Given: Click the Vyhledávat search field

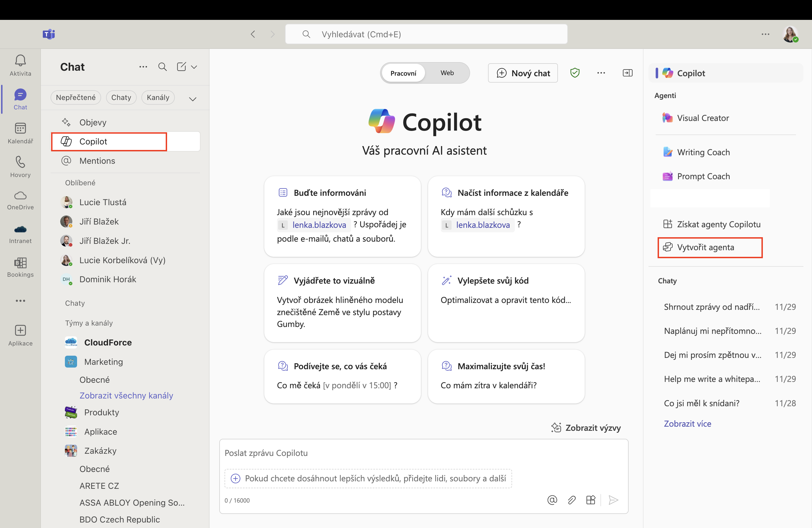Looking at the screenshot, I should point(426,34).
